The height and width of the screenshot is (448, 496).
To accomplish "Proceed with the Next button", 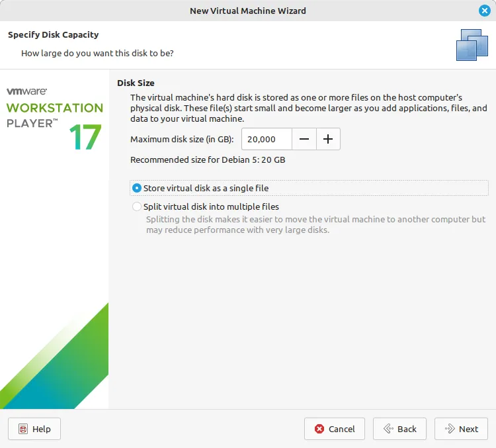I will pyautogui.click(x=461, y=429).
